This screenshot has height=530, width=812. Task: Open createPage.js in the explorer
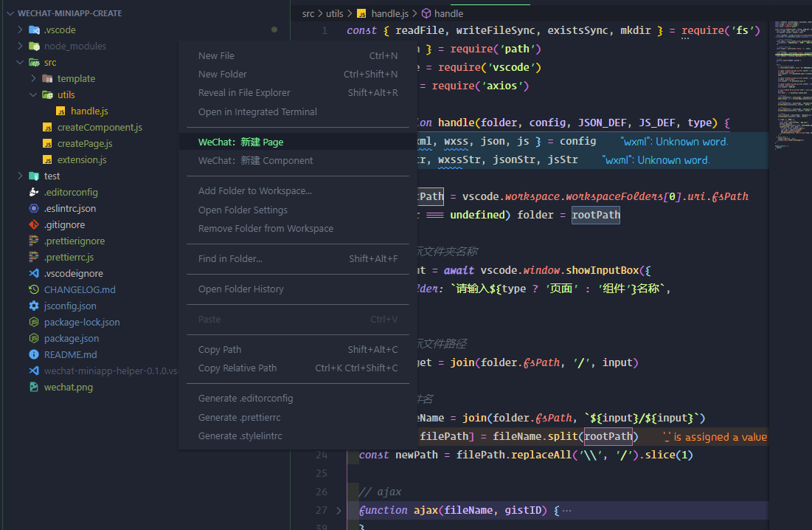pos(85,143)
